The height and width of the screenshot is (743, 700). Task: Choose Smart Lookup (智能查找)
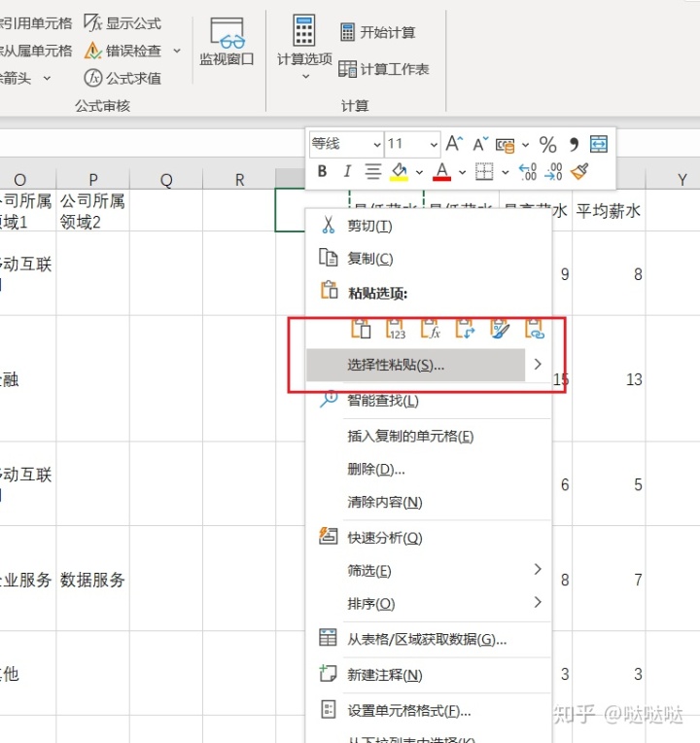point(429,401)
